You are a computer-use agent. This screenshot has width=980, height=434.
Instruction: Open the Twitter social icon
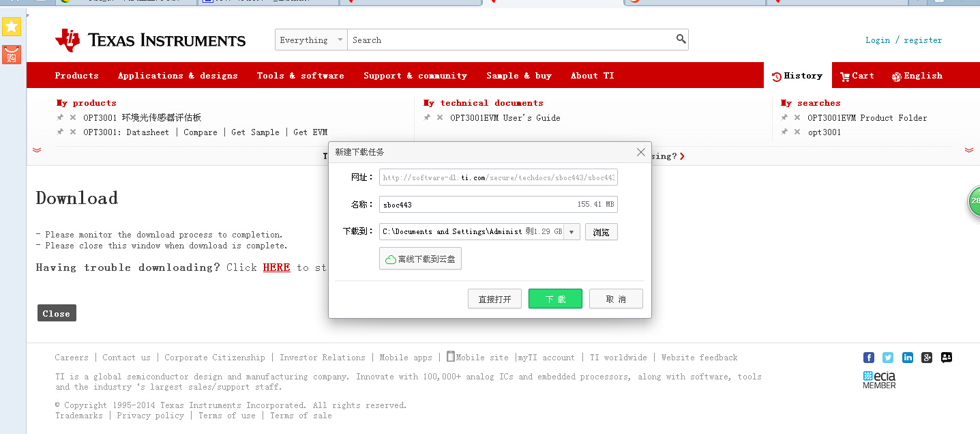(x=888, y=357)
